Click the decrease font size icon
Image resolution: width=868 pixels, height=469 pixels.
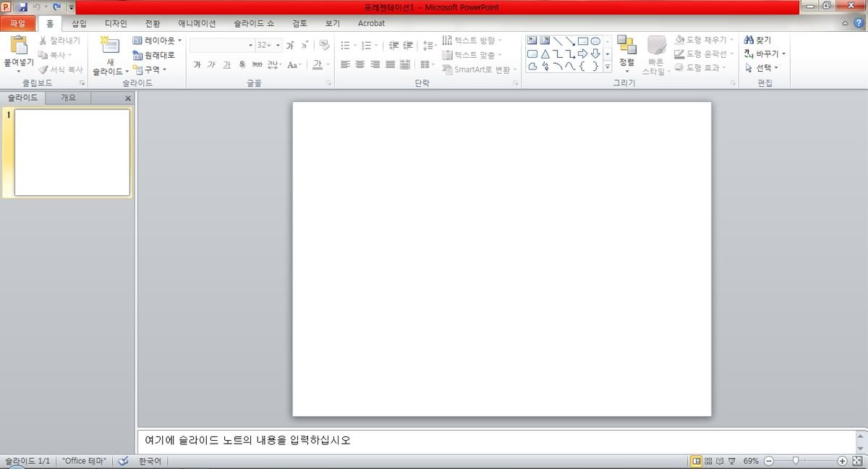click(x=305, y=45)
